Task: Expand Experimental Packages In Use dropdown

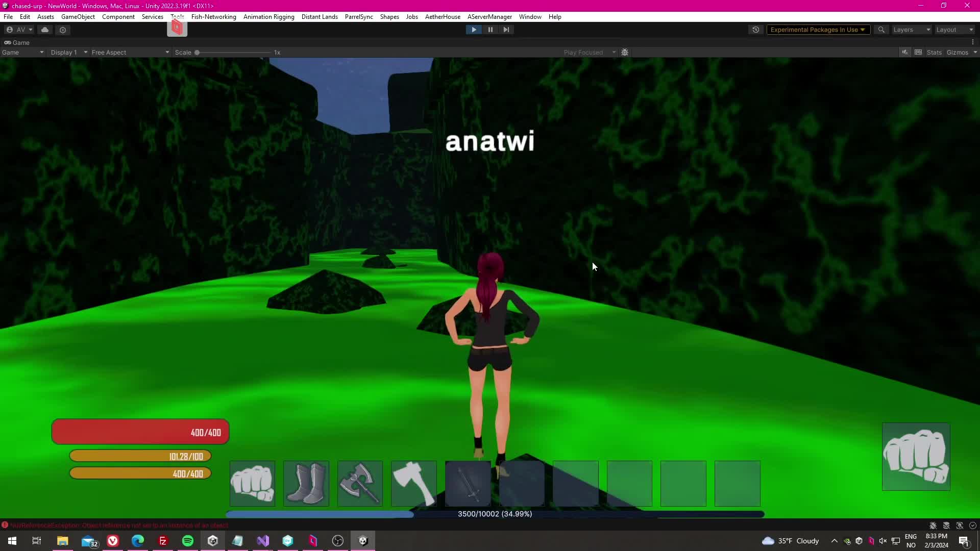Action: pyautogui.click(x=818, y=30)
